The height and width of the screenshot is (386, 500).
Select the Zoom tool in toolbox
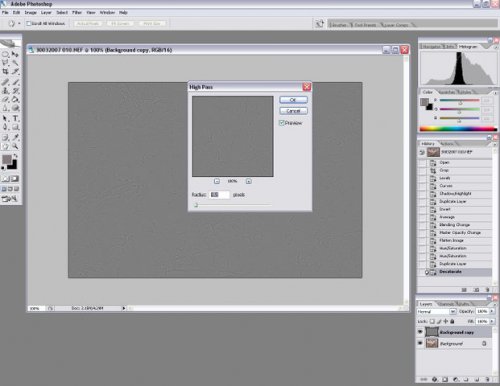point(15,146)
